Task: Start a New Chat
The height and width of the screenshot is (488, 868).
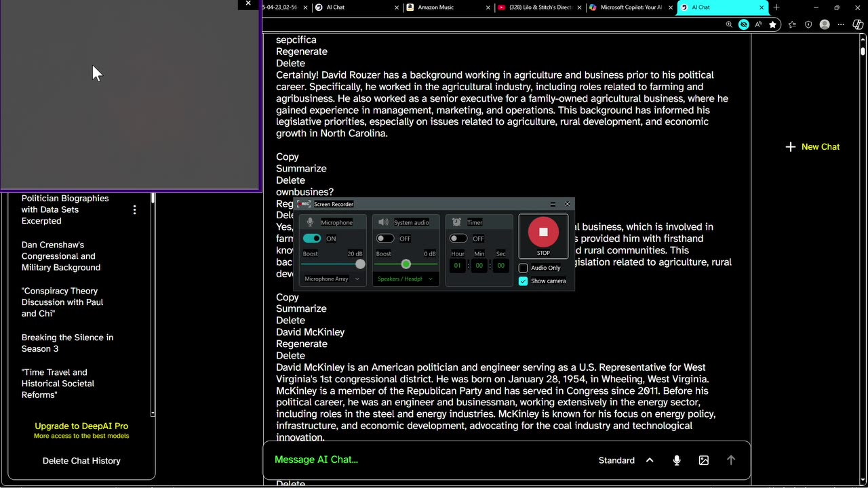Action: (812, 146)
